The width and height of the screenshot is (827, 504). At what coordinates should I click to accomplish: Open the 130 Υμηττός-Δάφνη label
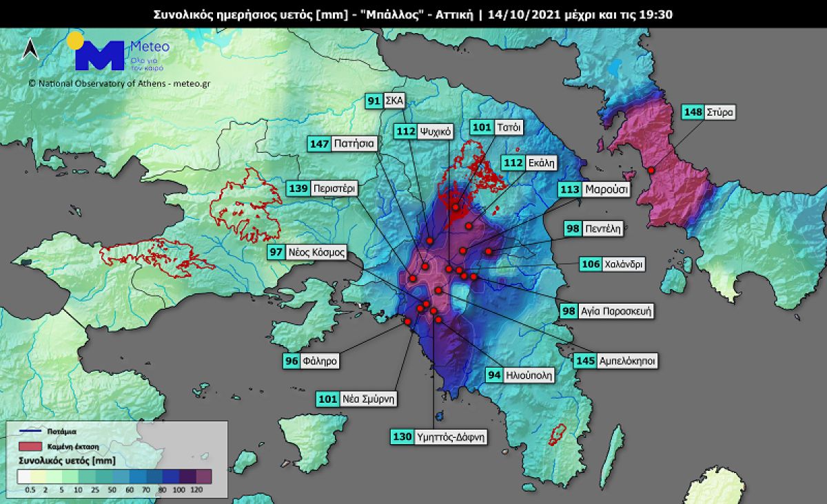(440, 437)
